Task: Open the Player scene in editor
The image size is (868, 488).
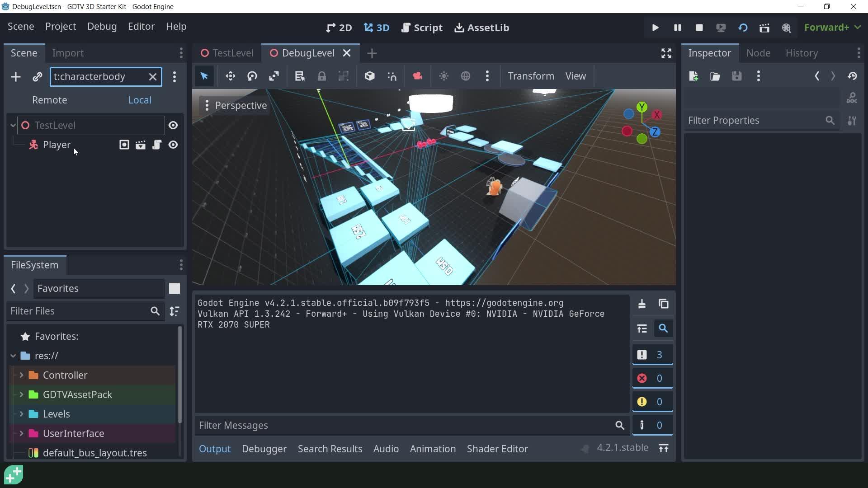Action: coord(141,145)
